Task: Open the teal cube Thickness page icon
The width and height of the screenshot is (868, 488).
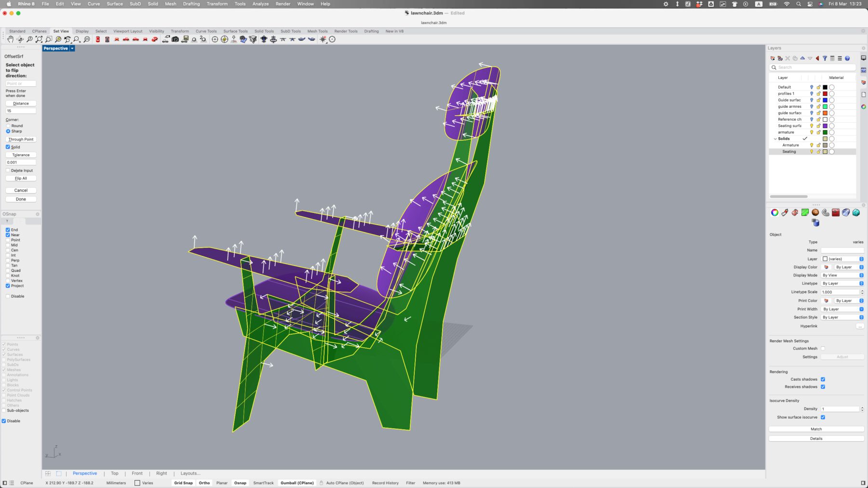Action: pyautogui.click(x=856, y=212)
